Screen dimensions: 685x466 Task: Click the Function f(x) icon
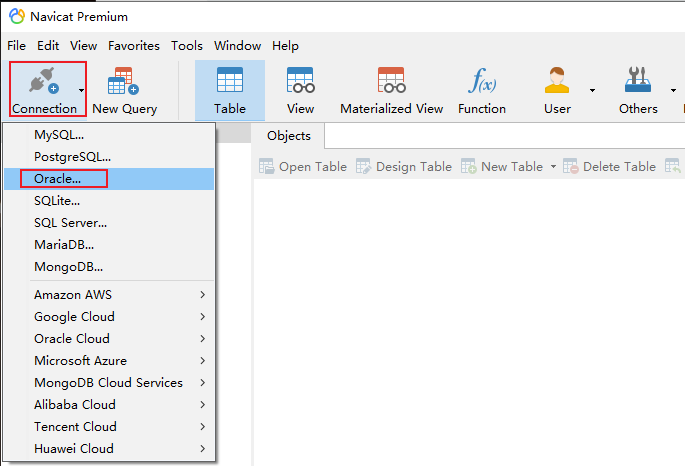[482, 80]
